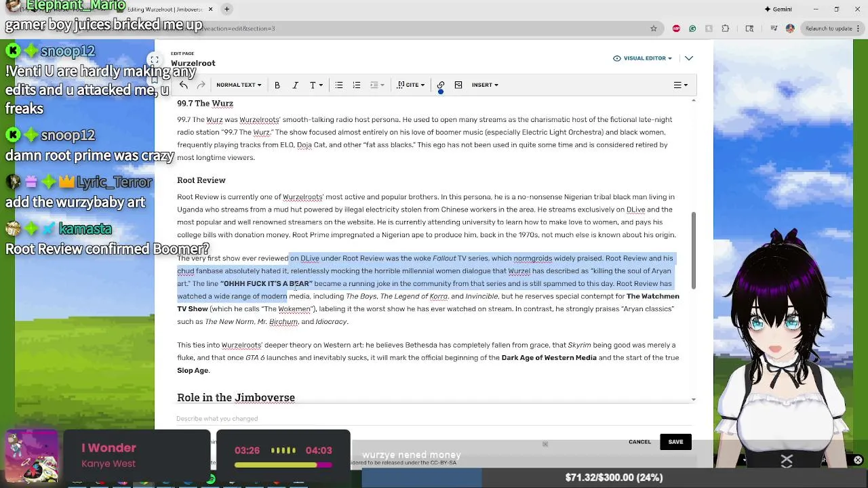Click the Save button

click(675, 442)
